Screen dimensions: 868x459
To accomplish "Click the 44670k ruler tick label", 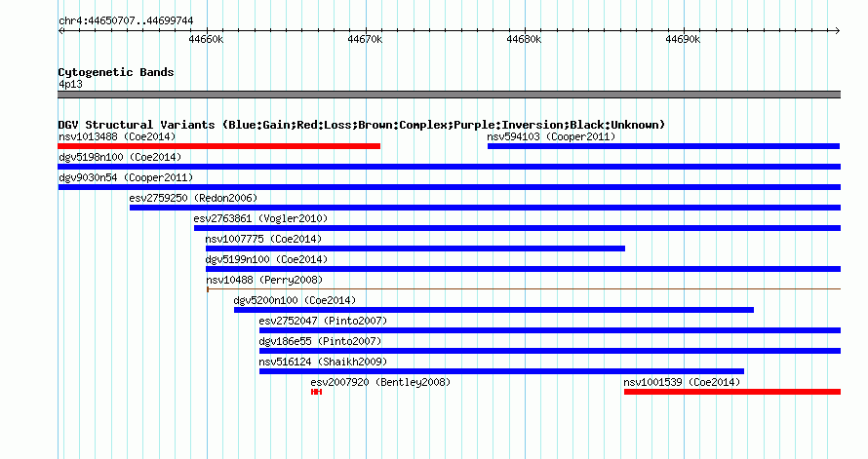I will point(365,39).
